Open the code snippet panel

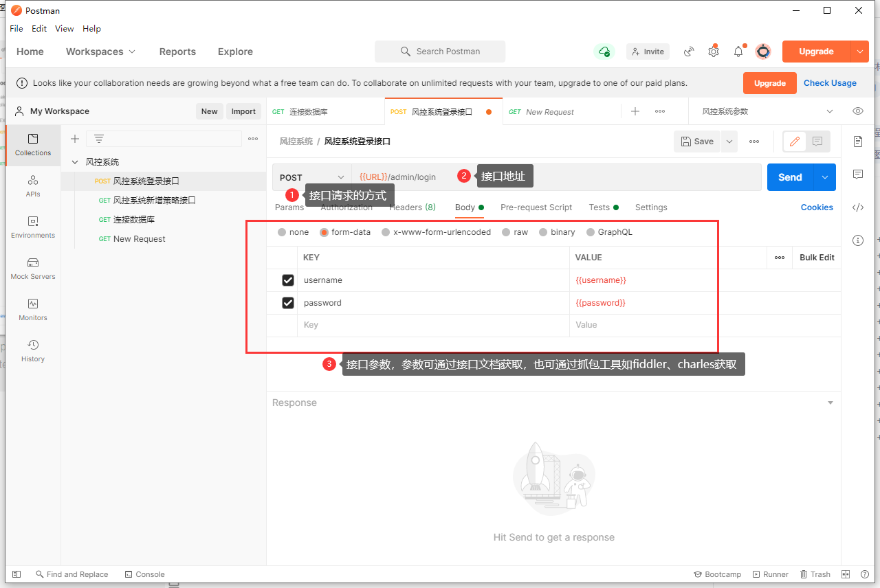click(857, 207)
